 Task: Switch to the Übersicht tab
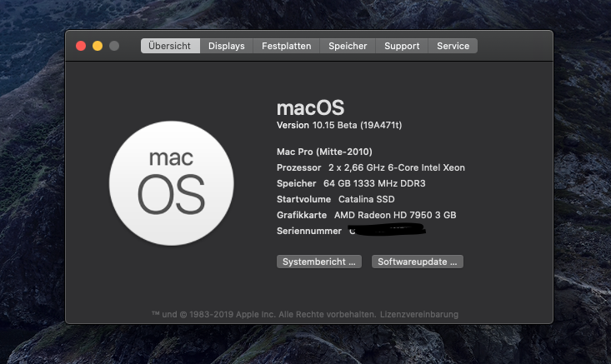click(x=170, y=46)
